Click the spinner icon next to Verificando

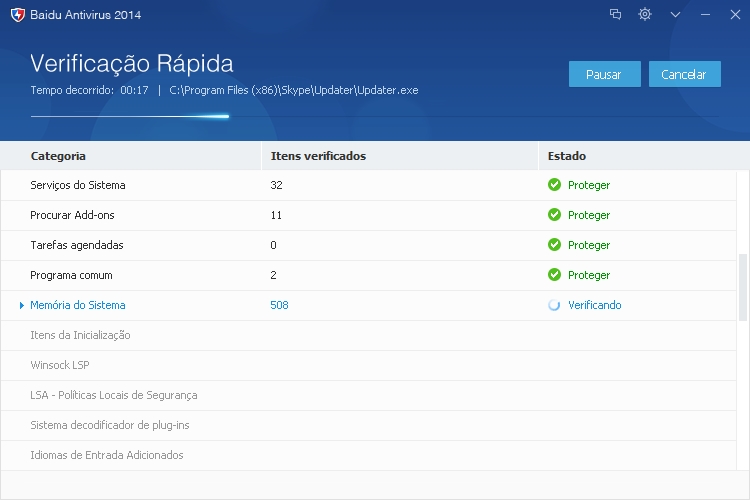554,305
